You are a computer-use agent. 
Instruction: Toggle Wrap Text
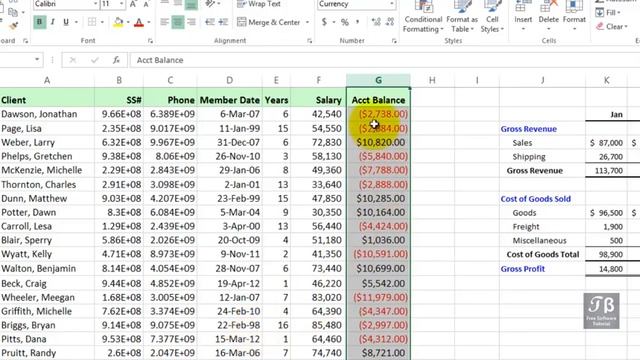258,4
